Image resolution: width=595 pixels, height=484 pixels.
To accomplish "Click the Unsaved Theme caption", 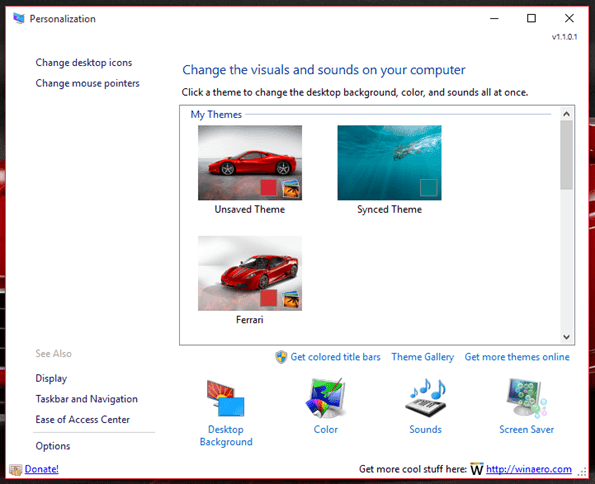I will tap(250, 210).
